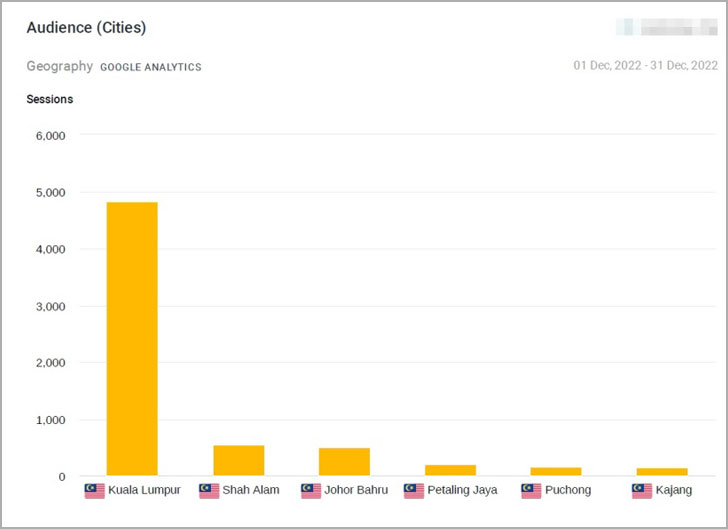Click the Geography subtitle label
The width and height of the screenshot is (728, 529).
click(60, 66)
